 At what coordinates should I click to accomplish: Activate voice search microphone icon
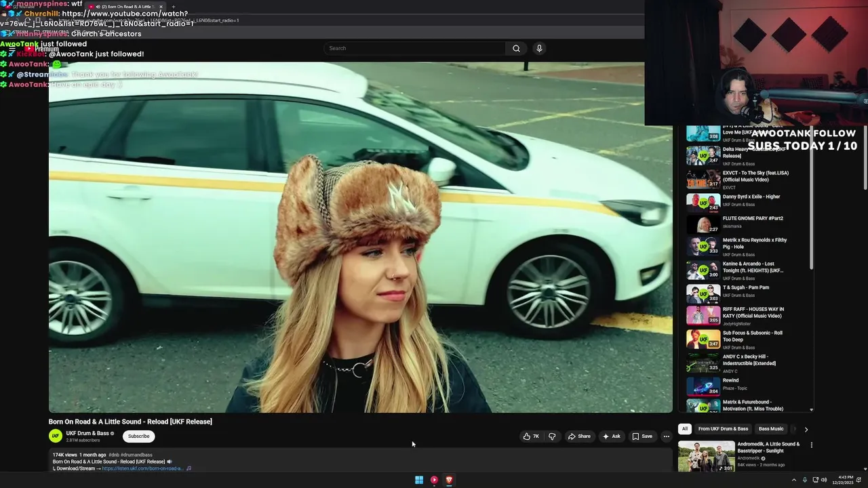[x=539, y=48]
